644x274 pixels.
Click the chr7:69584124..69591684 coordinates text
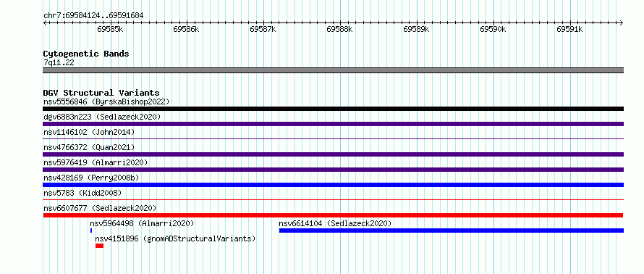(93, 16)
